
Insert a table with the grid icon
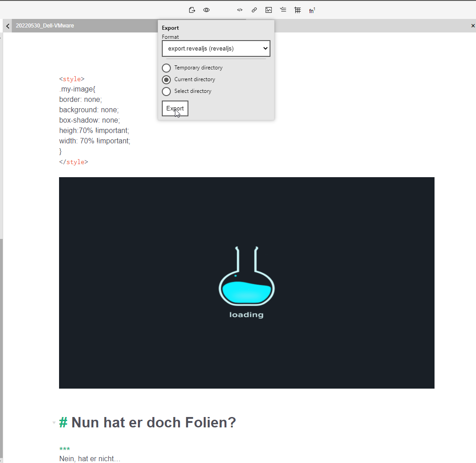pos(297,10)
